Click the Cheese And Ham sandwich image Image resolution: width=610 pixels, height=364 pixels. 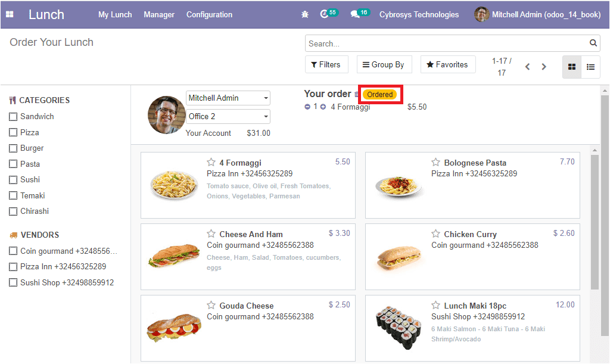(x=173, y=255)
